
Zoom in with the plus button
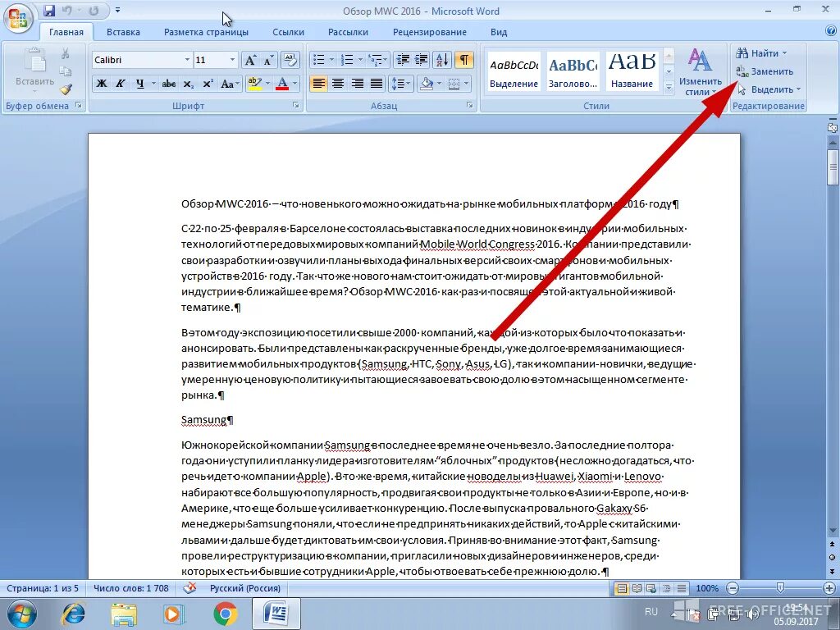tap(830, 587)
